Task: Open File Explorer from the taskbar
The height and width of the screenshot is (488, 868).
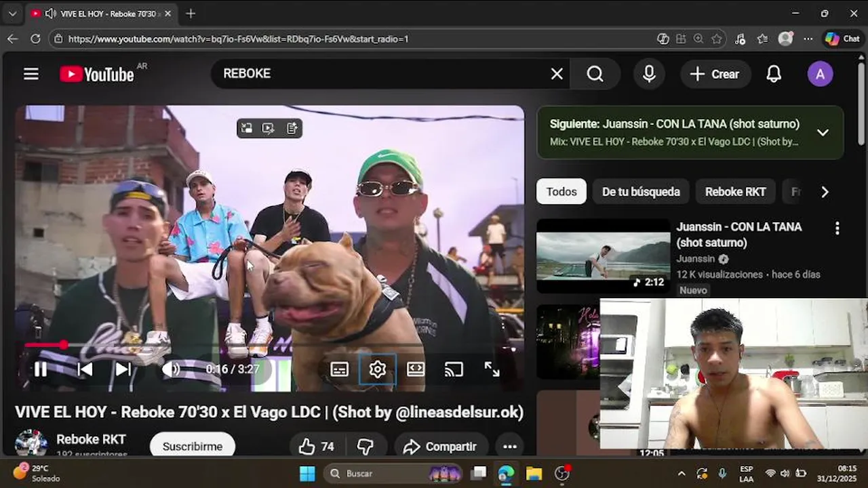Action: click(x=534, y=473)
